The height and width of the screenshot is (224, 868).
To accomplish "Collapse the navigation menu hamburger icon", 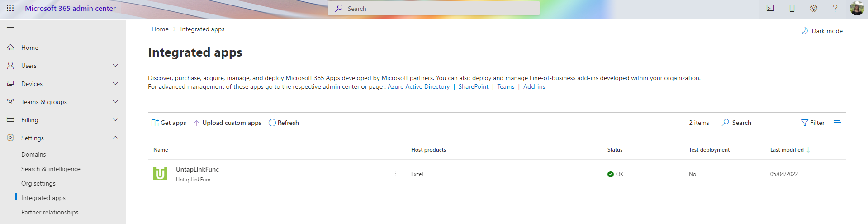I will click(x=10, y=29).
